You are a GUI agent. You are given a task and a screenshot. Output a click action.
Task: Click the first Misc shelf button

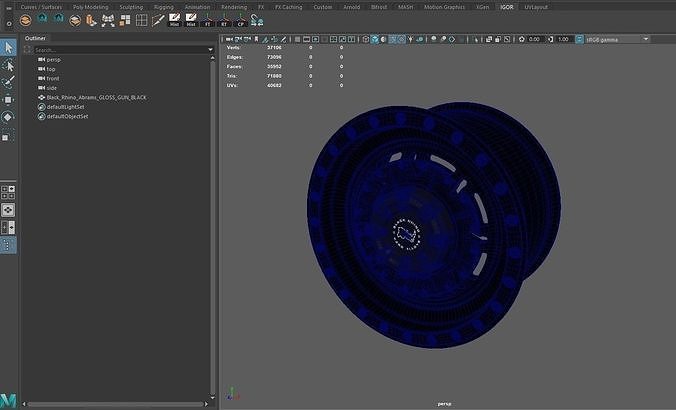174,20
